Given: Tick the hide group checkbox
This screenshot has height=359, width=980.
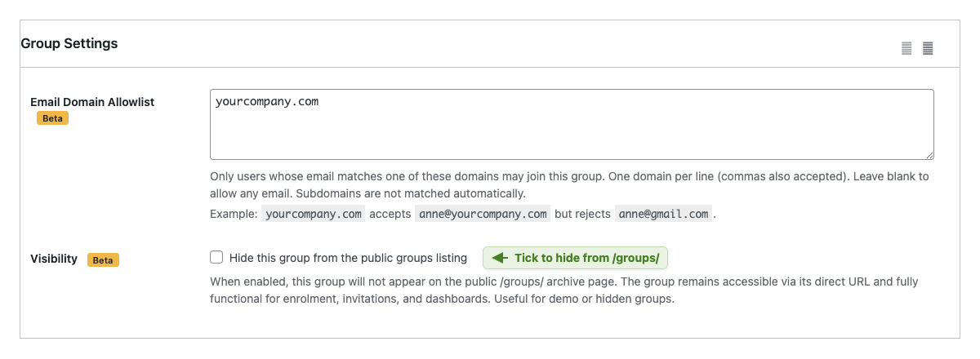Looking at the screenshot, I should point(216,258).
